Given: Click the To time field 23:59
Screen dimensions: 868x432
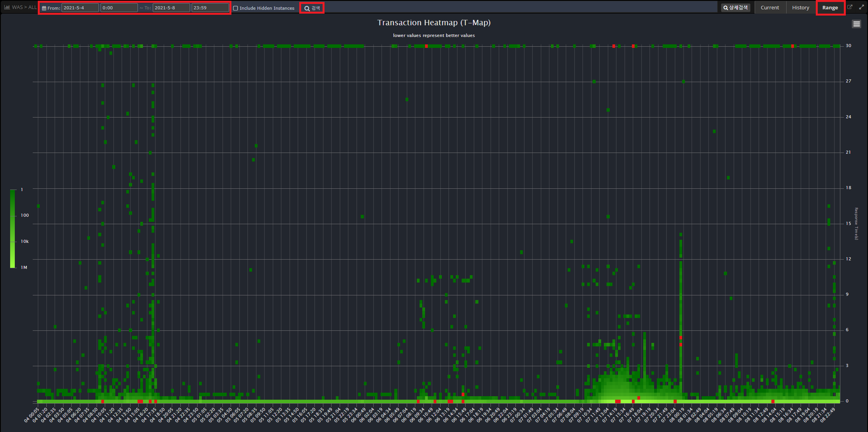Looking at the screenshot, I should pyautogui.click(x=210, y=8).
